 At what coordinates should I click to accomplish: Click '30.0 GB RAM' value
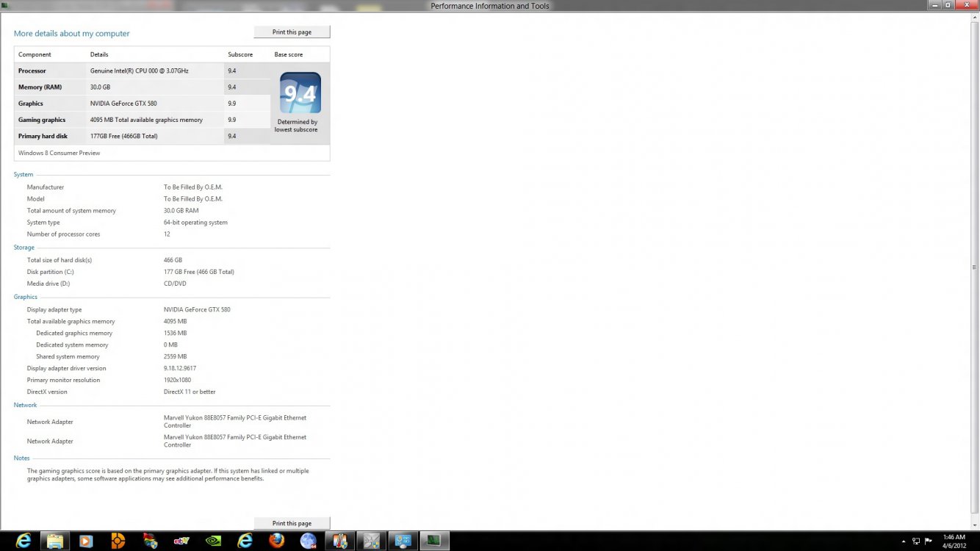[181, 210]
